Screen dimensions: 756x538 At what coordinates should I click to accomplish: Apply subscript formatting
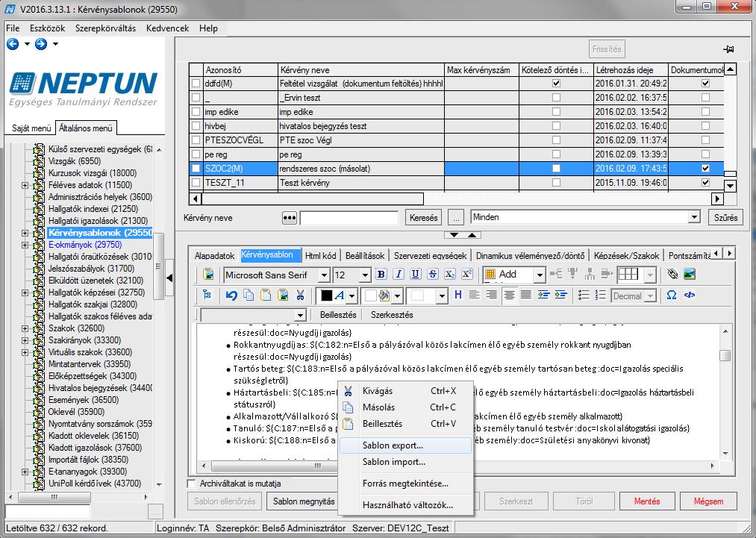click(449, 275)
